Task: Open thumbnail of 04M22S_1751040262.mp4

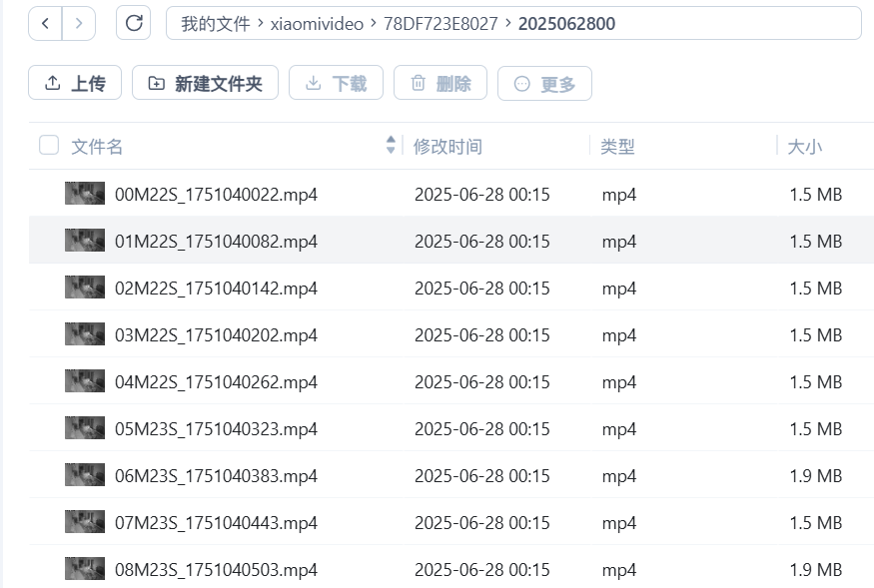Action: click(x=85, y=380)
